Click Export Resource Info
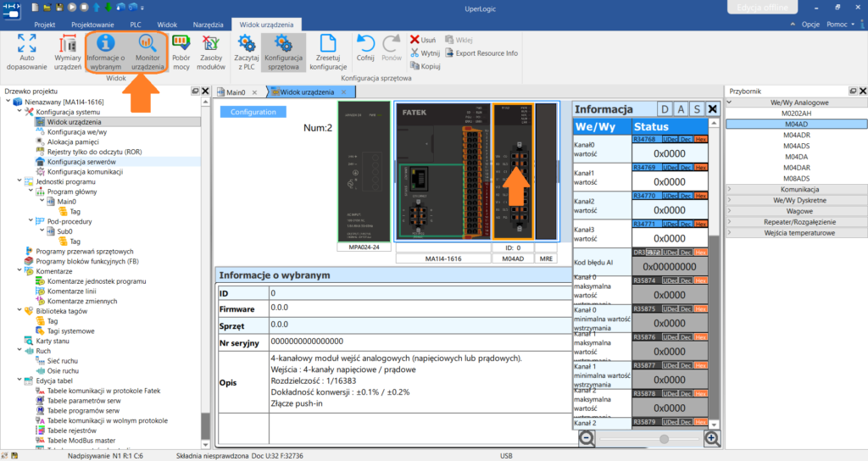The height and width of the screenshot is (461, 868). (x=481, y=53)
